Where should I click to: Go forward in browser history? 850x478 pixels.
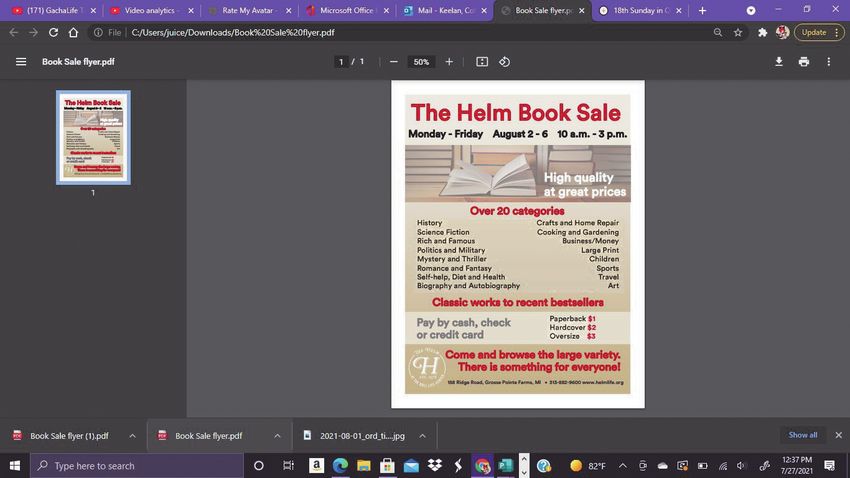[34, 33]
